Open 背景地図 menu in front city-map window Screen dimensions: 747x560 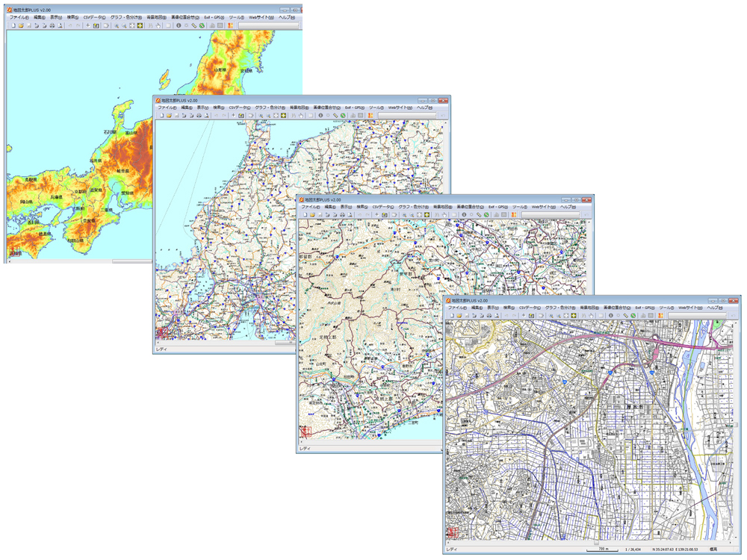point(589,308)
